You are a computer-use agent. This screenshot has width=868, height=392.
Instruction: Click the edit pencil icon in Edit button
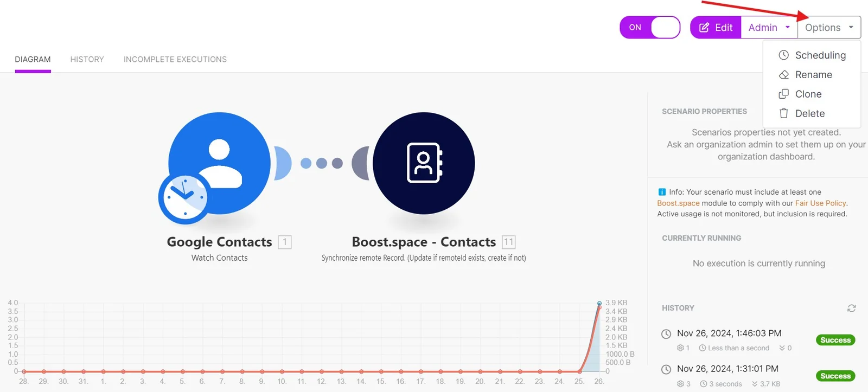[704, 28]
